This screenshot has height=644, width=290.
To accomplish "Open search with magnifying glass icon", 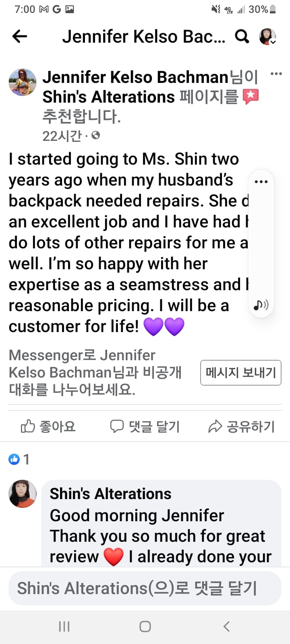I will pyautogui.click(x=242, y=37).
